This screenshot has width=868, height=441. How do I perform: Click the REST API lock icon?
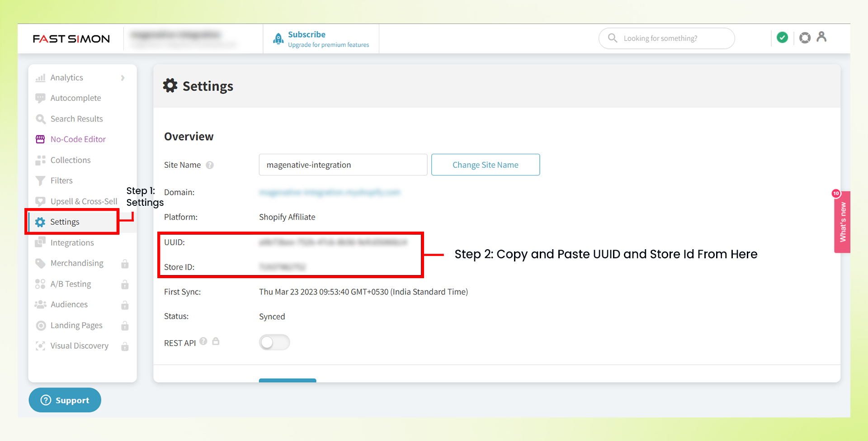click(216, 341)
